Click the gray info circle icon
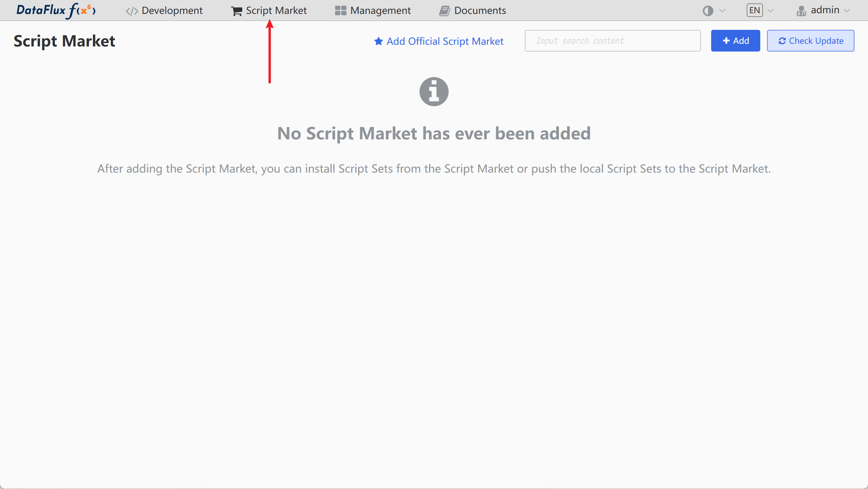This screenshot has width=868, height=489. click(434, 92)
